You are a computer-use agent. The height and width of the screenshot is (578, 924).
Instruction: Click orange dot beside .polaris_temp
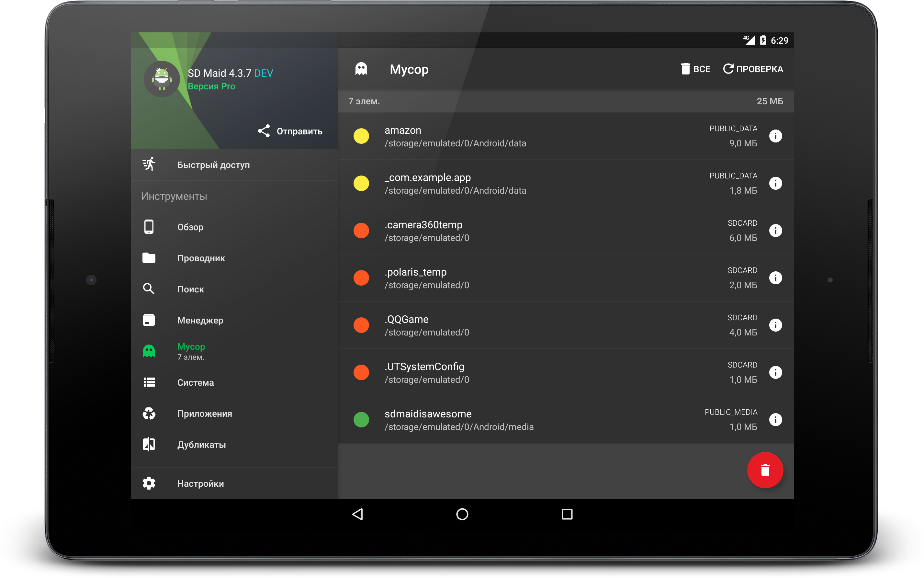coord(361,278)
